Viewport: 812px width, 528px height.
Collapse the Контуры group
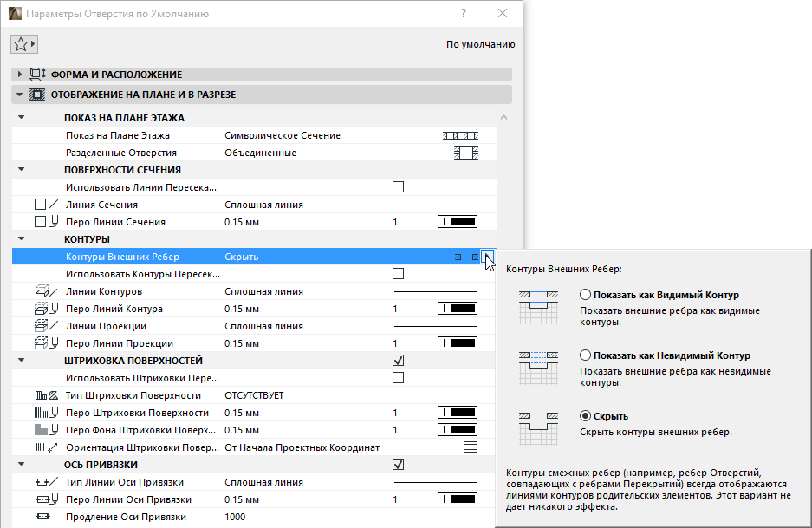tap(22, 239)
